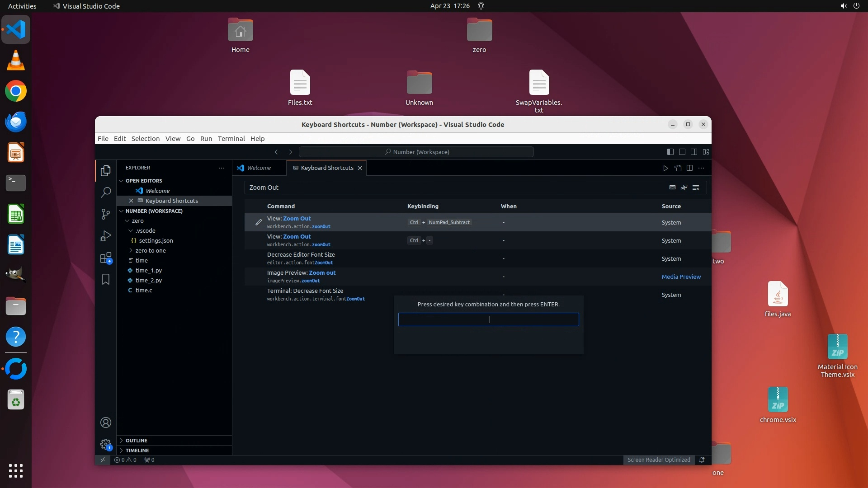Open settings.json in the explorer
The width and height of the screenshot is (868, 488).
pyautogui.click(x=156, y=240)
